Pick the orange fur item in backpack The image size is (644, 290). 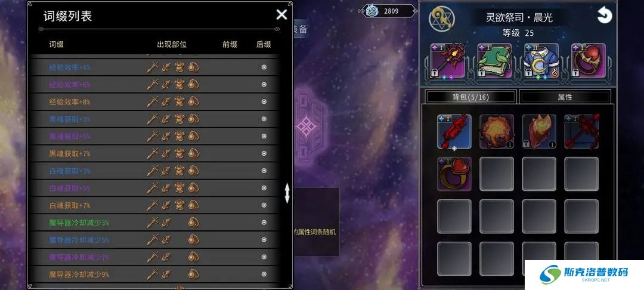click(x=497, y=131)
